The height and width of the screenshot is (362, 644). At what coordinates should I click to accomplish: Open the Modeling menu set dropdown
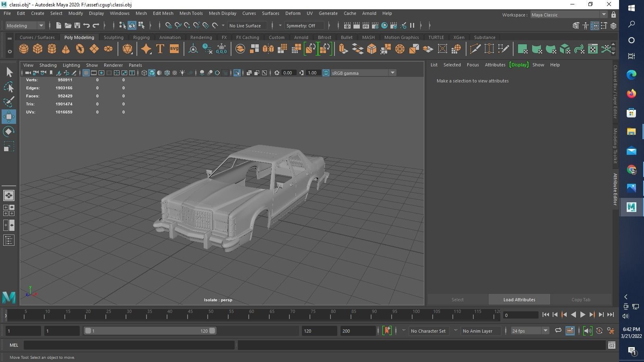(x=25, y=25)
